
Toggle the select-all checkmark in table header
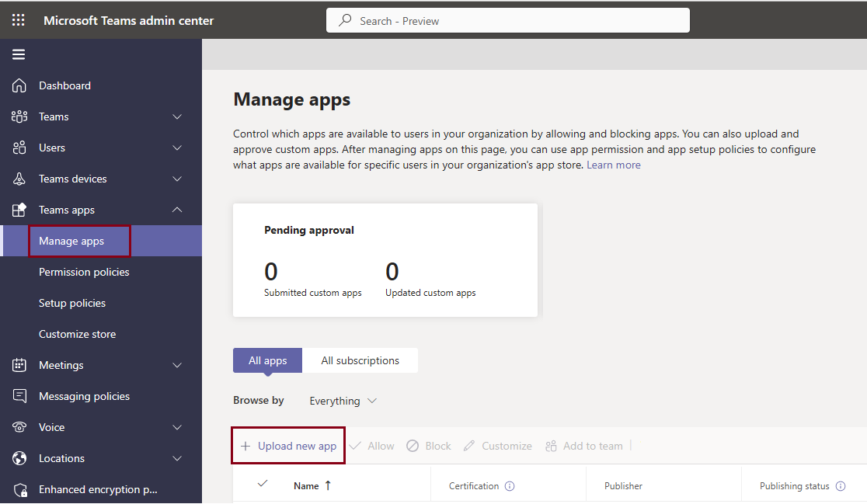tap(263, 484)
